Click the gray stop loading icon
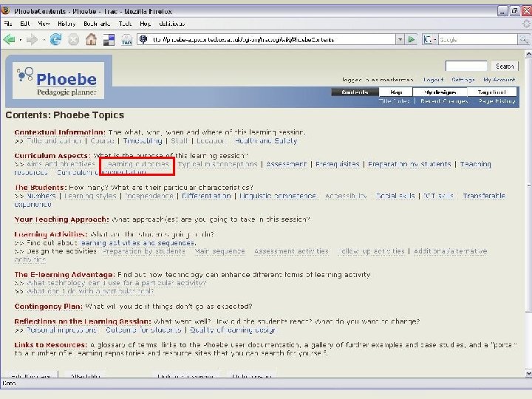This screenshot has width=532, height=399. point(73,40)
